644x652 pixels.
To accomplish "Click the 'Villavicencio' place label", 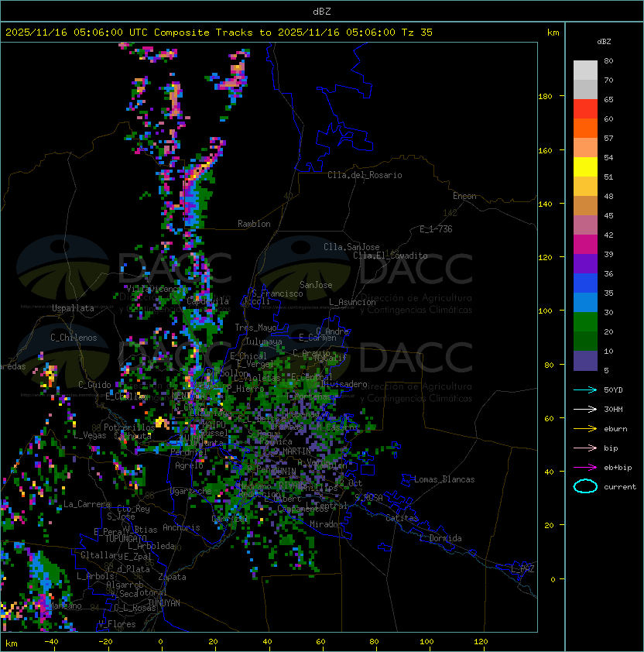I will 156,289.
